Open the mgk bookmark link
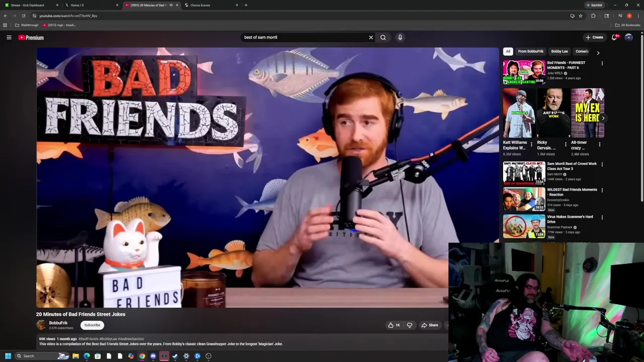This screenshot has width=644, height=362. [x=59, y=25]
